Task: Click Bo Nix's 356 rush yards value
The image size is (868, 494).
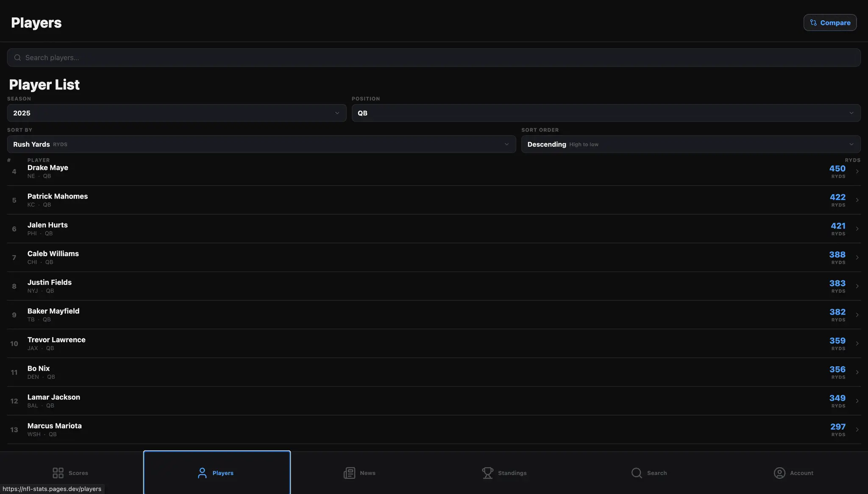Action: click(x=837, y=369)
